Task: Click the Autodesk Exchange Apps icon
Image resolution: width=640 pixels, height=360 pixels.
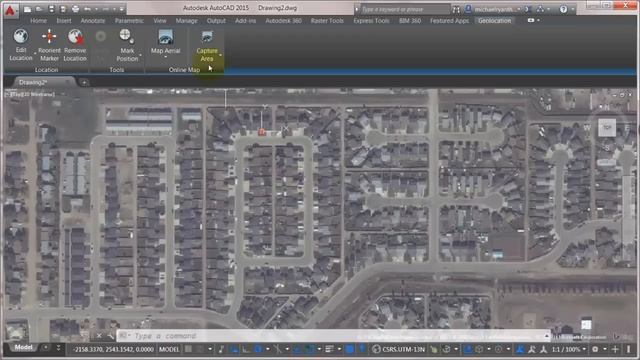Action: coord(528,9)
